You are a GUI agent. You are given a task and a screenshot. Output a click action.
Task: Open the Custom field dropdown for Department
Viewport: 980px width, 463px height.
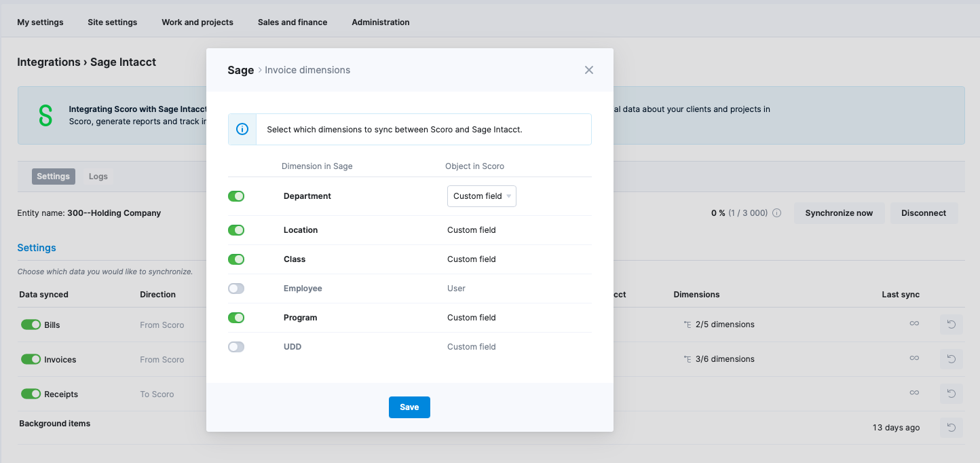481,196
